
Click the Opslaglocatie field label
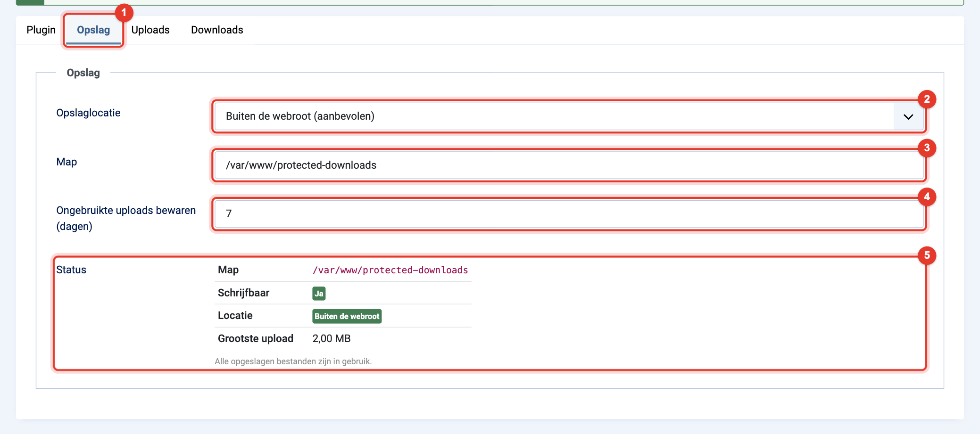point(88,113)
